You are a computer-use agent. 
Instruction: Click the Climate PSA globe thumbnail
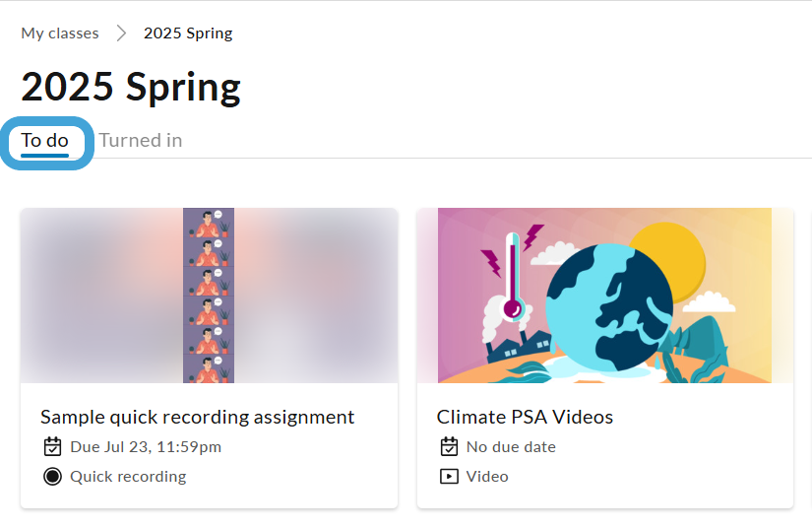[x=605, y=296]
